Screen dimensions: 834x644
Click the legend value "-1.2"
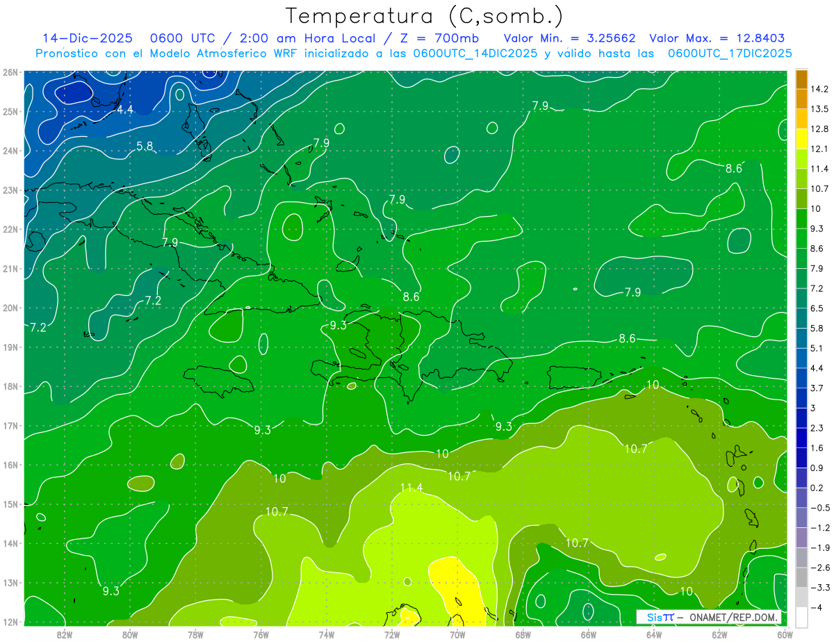click(819, 528)
